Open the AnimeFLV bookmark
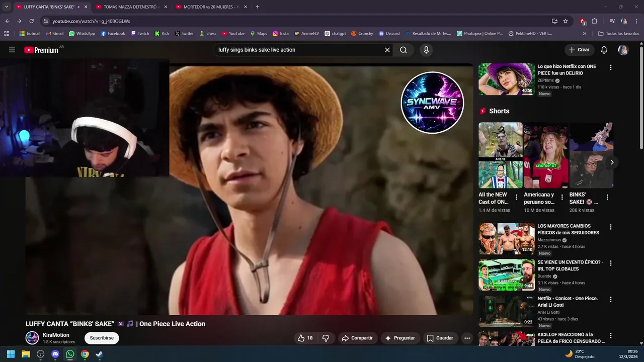The image size is (644, 362). 307,34
